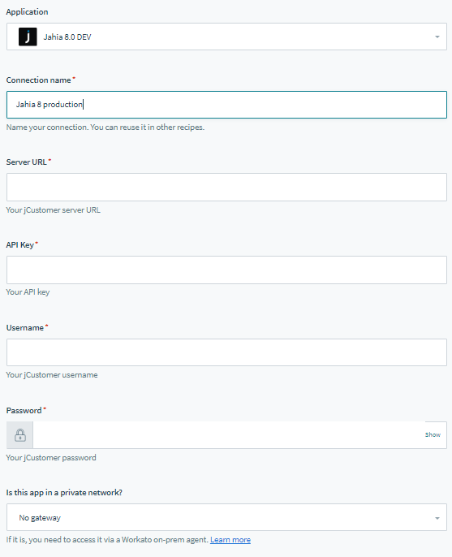Click the Connection name label
The height and width of the screenshot is (557, 452).
click(x=38, y=80)
